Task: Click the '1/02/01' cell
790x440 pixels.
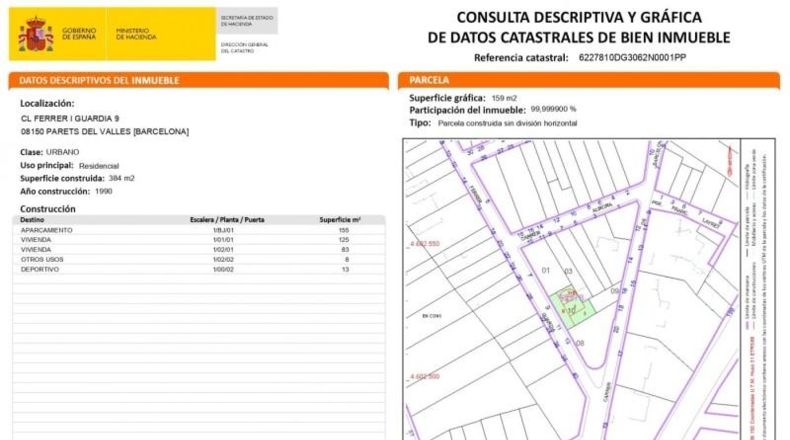Action: 223,250
